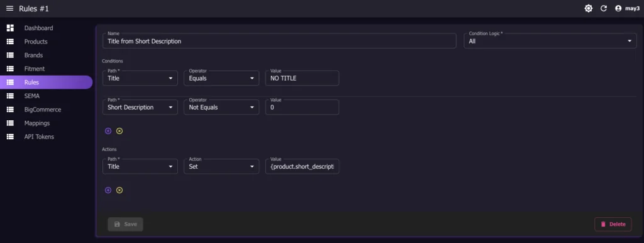Click the Save button
Viewport: 644px width, 243px height.
point(125,224)
